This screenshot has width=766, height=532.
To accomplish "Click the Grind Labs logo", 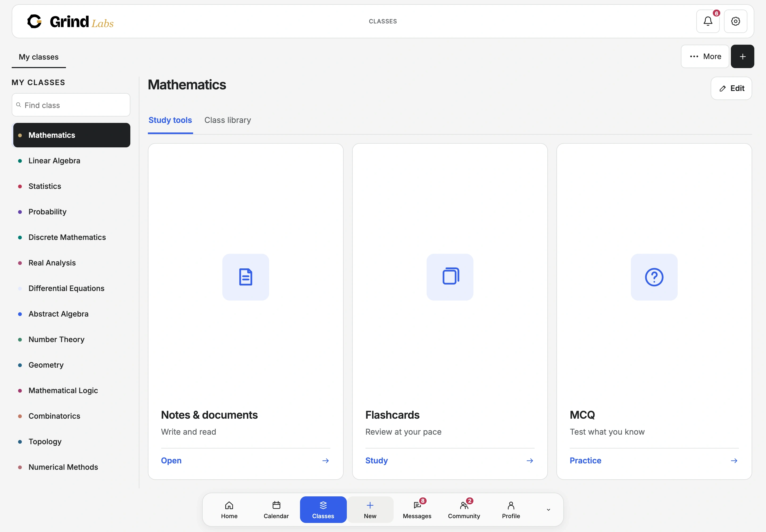I will coord(70,21).
